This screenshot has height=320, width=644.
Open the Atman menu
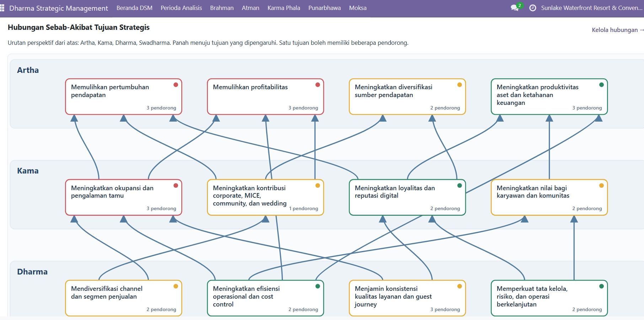tap(251, 8)
